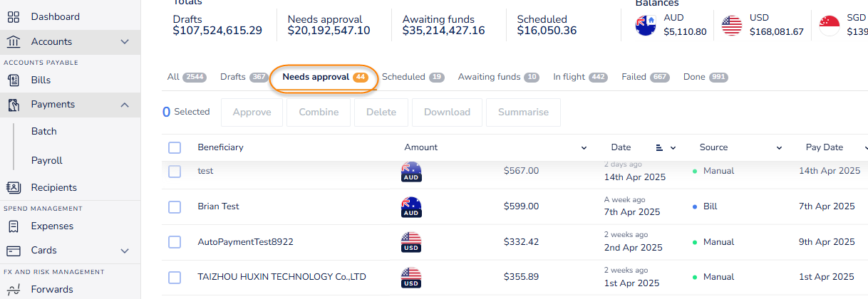Click the Accounts bank building icon

(14, 42)
